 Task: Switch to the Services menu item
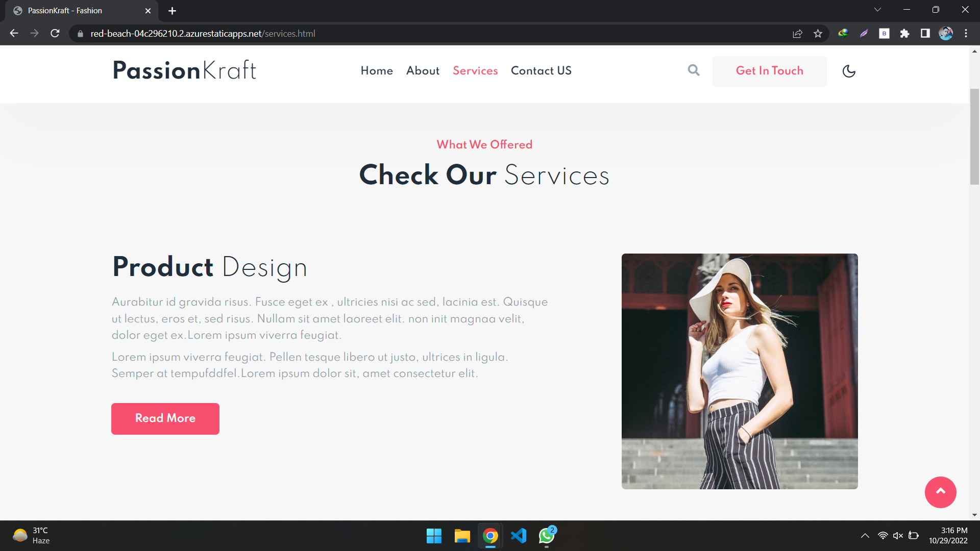475,71
